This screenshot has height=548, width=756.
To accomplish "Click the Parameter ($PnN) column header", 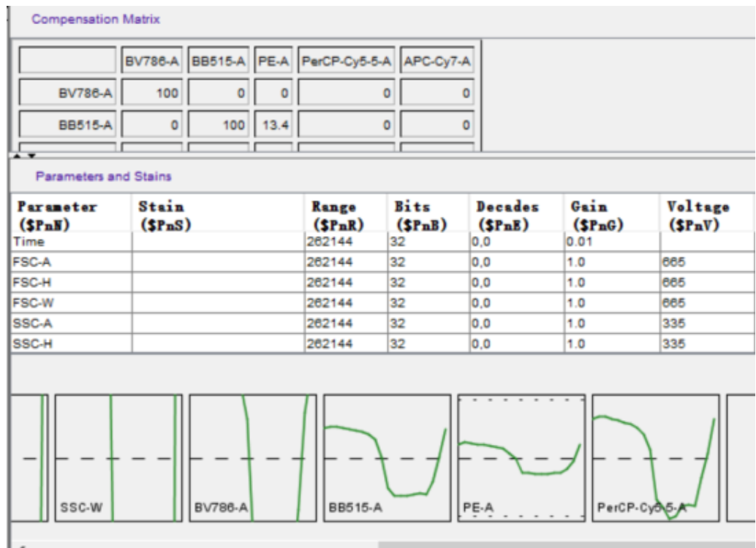I will [x=72, y=215].
